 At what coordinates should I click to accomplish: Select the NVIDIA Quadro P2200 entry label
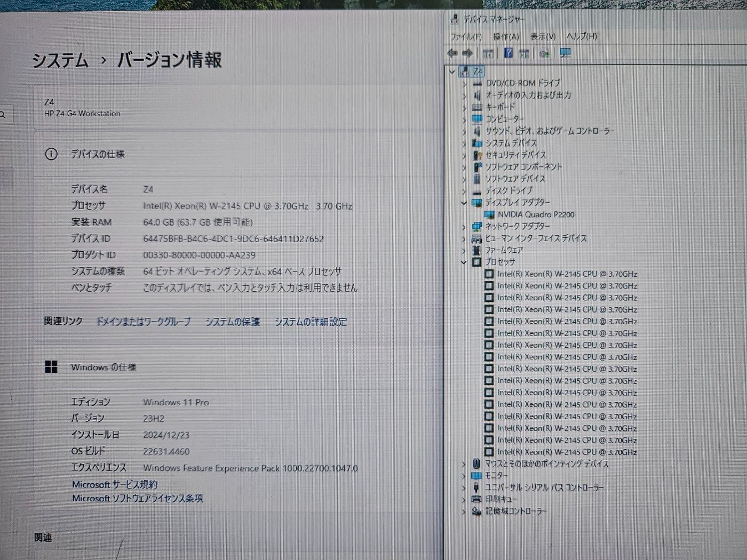536,214
